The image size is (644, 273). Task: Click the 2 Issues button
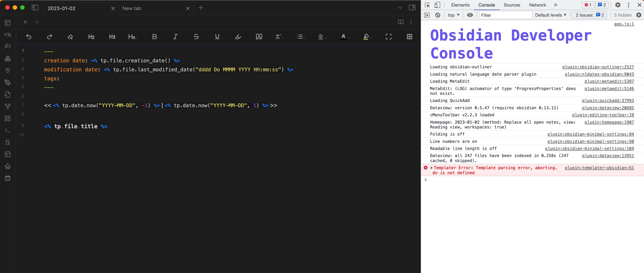click(589, 15)
